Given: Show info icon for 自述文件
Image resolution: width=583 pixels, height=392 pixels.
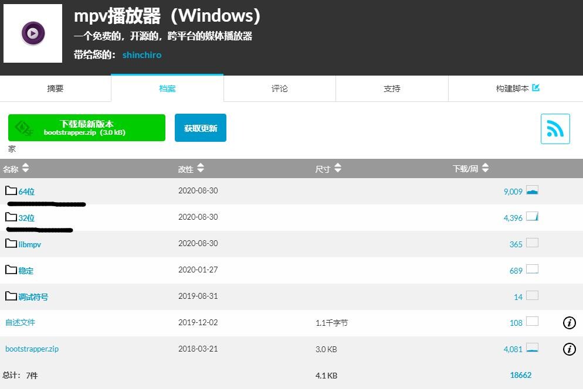Looking at the screenshot, I should 570,323.
